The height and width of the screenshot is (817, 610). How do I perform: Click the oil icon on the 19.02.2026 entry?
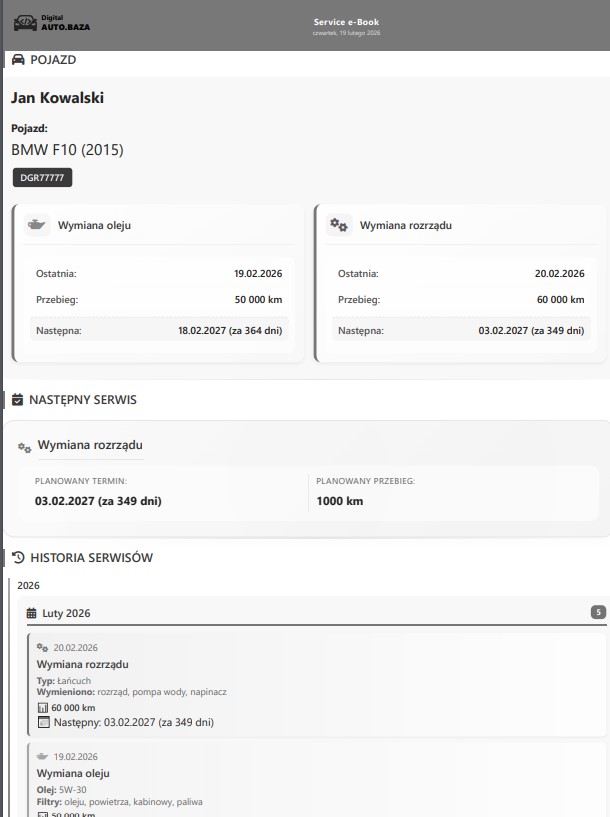pyautogui.click(x=42, y=757)
